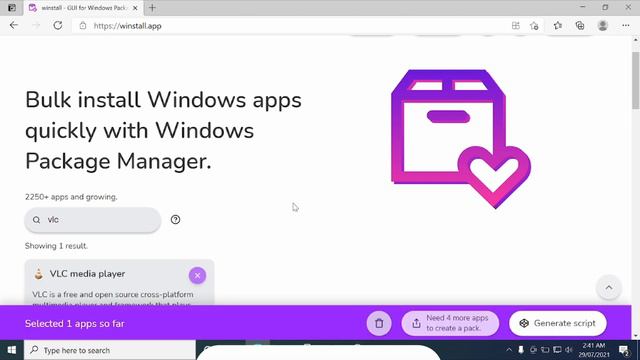This screenshot has height=360, width=640.
Task: Close the winstall tab
Action: [135, 8]
